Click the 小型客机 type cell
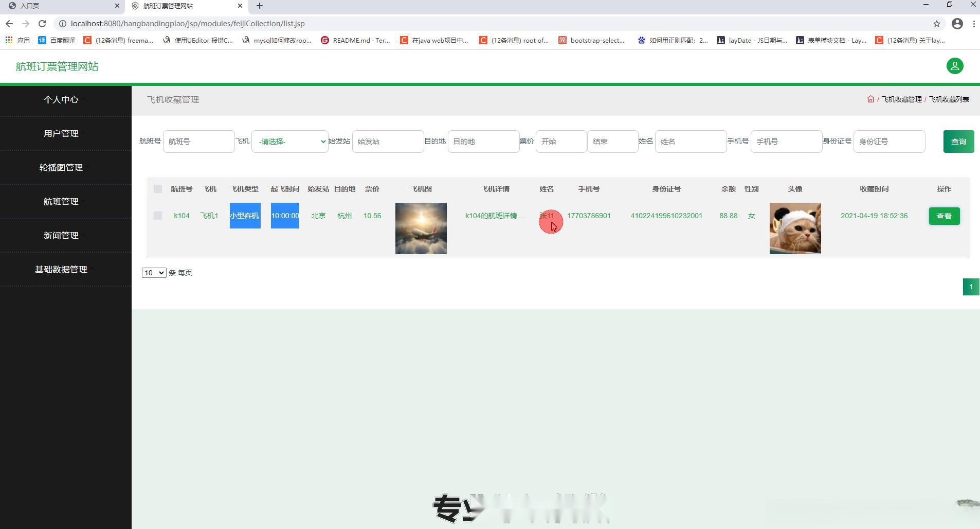Screen dimensions: 980x529 245,216
